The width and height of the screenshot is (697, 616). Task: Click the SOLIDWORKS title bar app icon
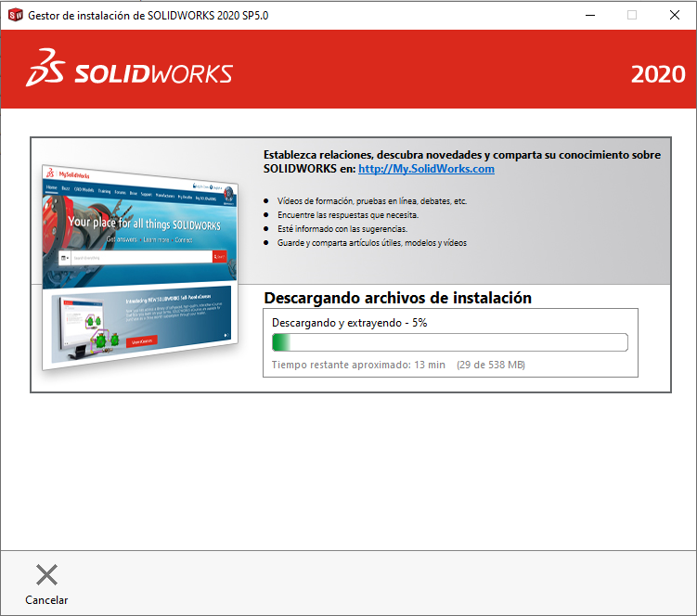point(15,15)
